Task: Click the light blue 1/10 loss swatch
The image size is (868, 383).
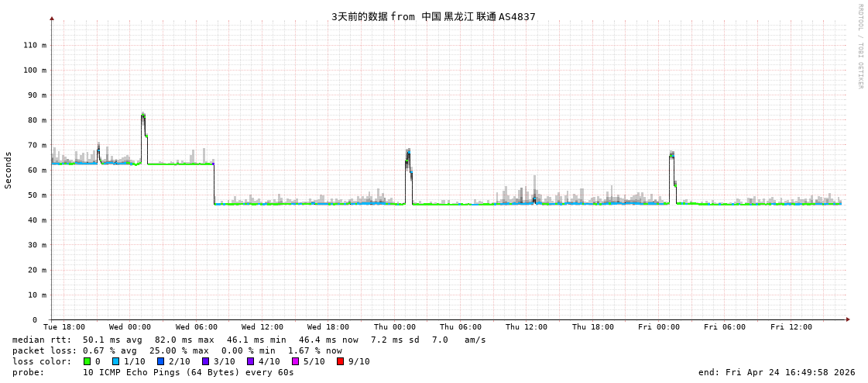Action: coord(115,361)
